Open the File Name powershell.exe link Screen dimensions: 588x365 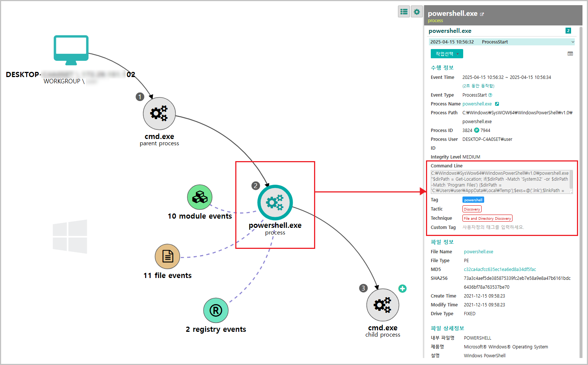click(x=479, y=252)
